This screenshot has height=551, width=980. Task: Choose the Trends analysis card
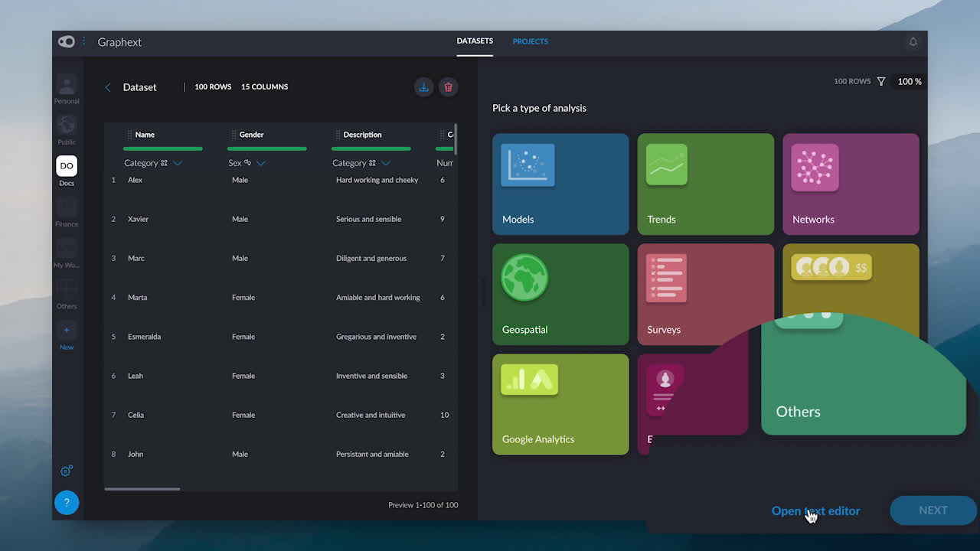coord(705,184)
